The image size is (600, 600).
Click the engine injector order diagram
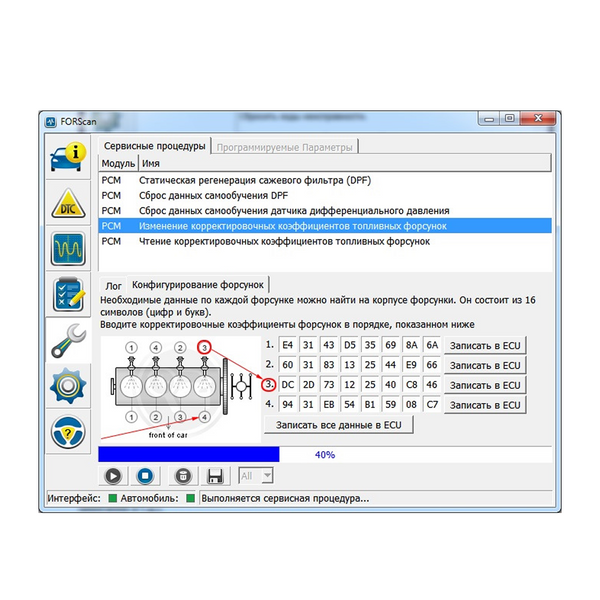[x=181, y=390]
